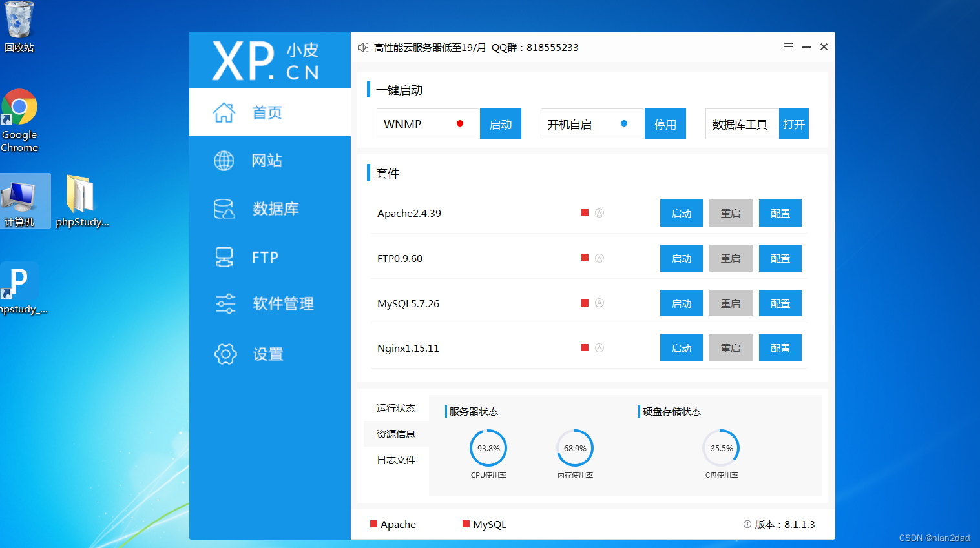Select the FTP icon in sidebar
The width and height of the screenshot is (980, 548).
[224, 256]
